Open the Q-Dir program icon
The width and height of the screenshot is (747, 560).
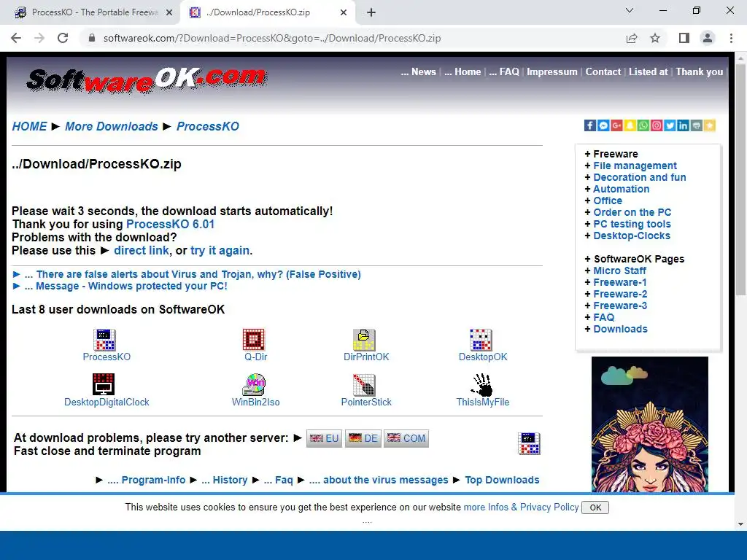coord(253,340)
